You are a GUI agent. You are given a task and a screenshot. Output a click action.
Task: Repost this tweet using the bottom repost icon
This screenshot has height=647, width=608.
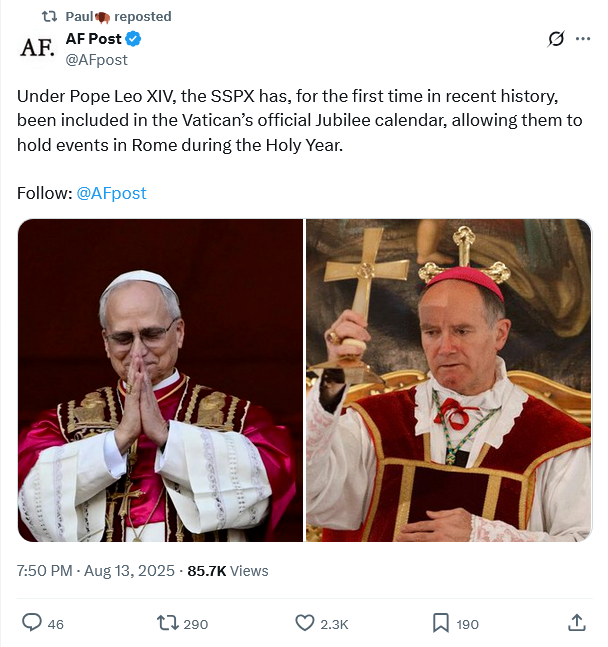click(x=168, y=623)
